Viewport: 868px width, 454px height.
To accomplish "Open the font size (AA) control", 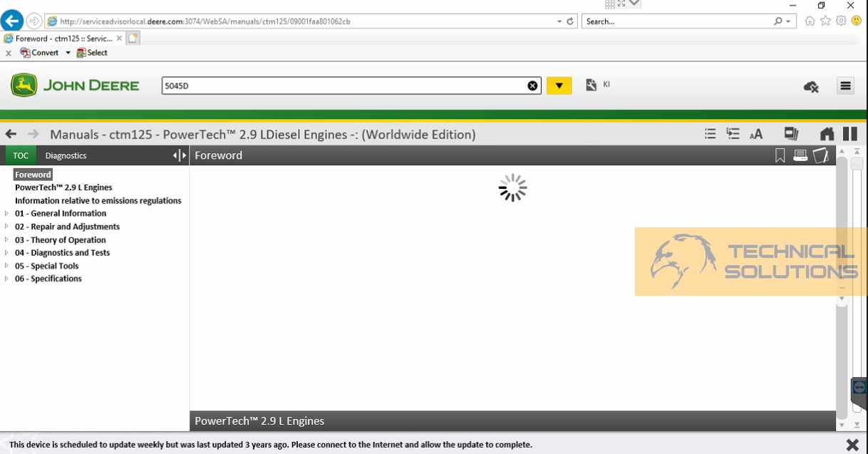I will tap(756, 134).
